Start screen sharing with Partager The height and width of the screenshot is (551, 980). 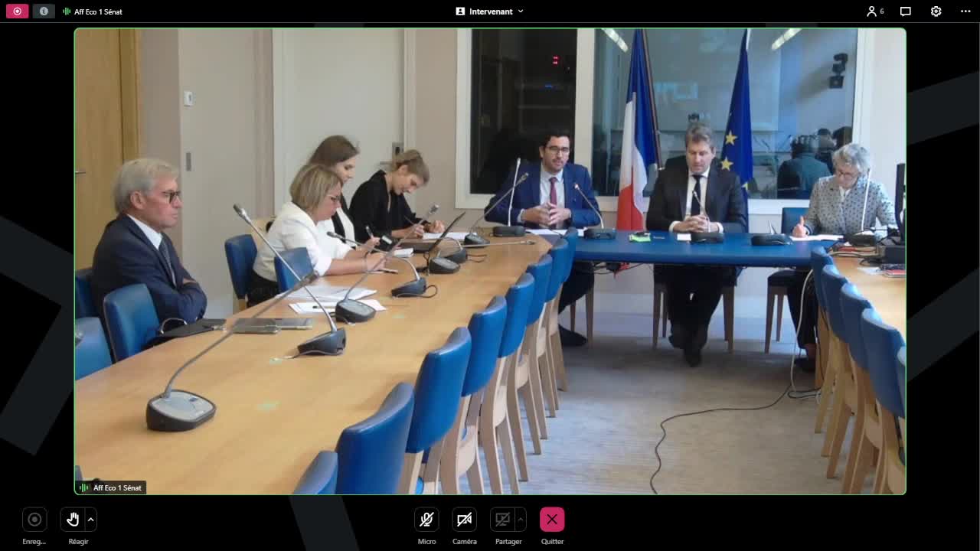coord(502,520)
